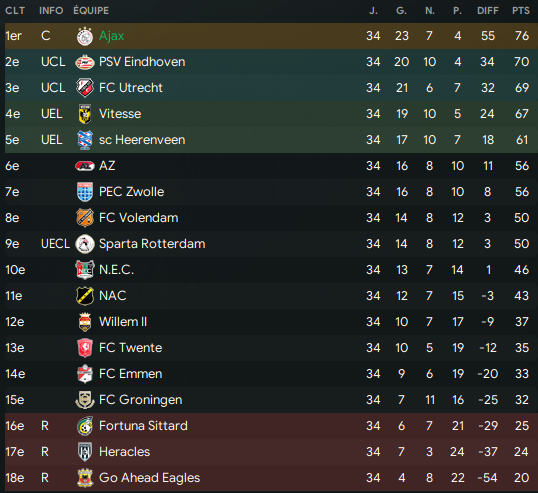Open the FC Twente team link
538x493 pixels.
click(130, 348)
